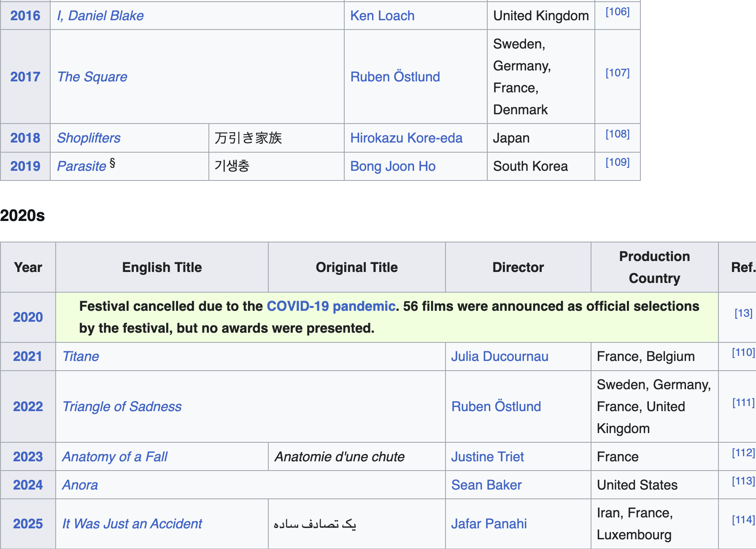756x549 pixels.
Task: Click the "Japan" country cell
Action: click(541, 138)
